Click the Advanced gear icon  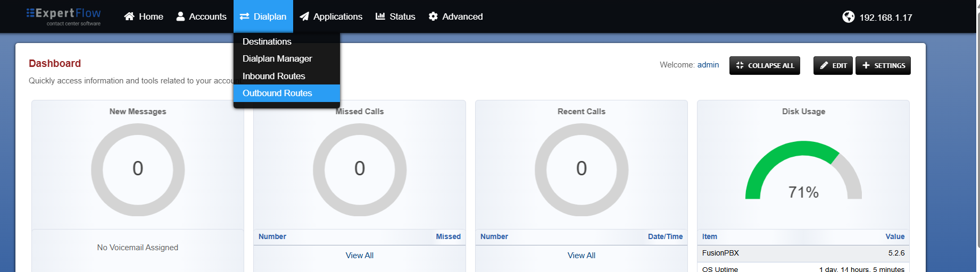pyautogui.click(x=433, y=16)
